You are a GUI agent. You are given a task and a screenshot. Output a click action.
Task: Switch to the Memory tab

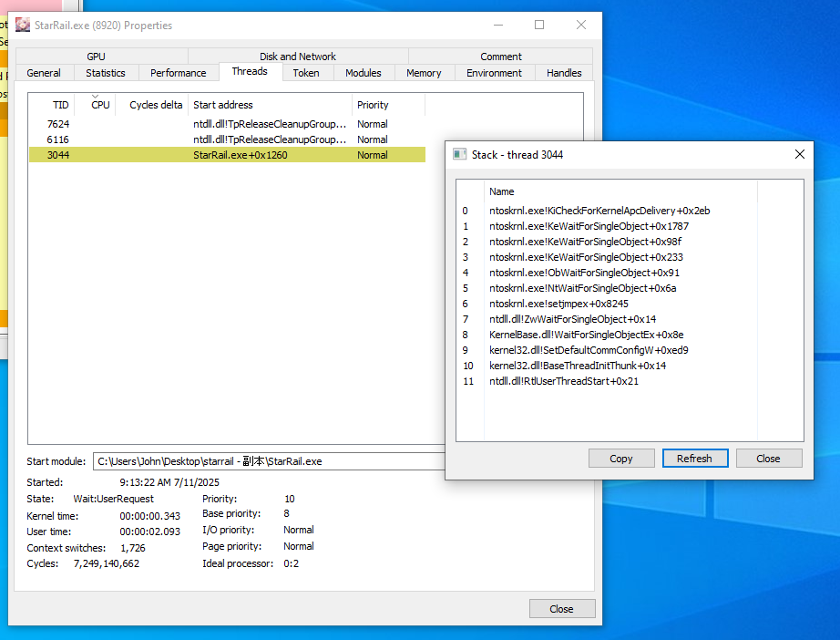(x=424, y=73)
